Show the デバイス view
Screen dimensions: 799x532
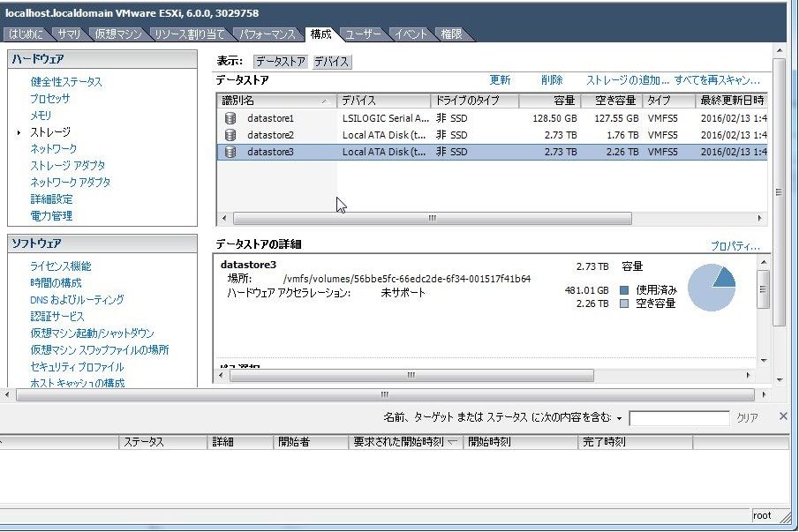[331, 62]
